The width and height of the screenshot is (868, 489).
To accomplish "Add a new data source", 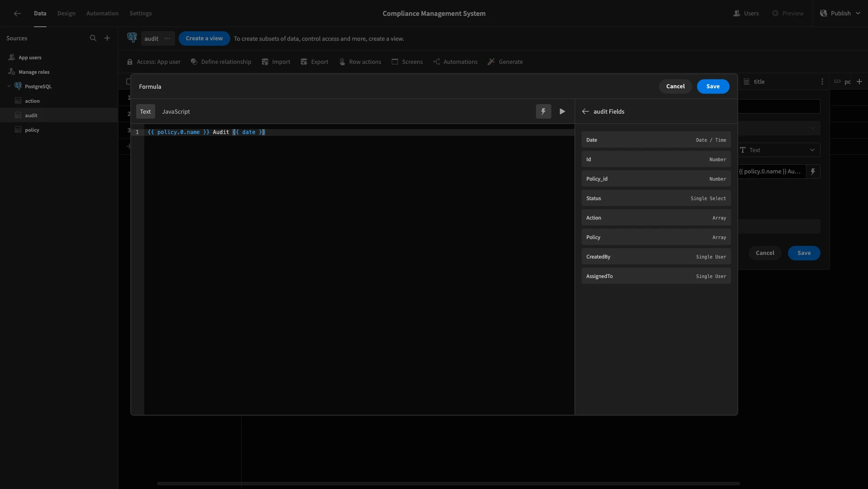I will coord(107,38).
